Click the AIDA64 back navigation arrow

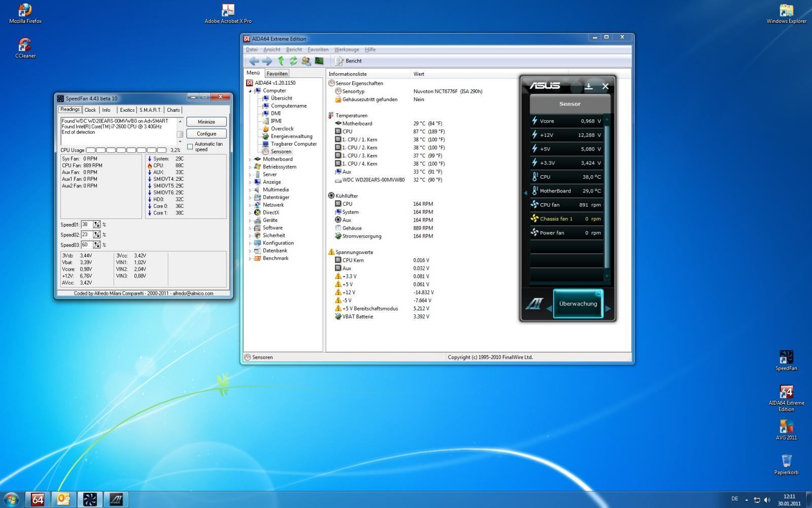254,61
